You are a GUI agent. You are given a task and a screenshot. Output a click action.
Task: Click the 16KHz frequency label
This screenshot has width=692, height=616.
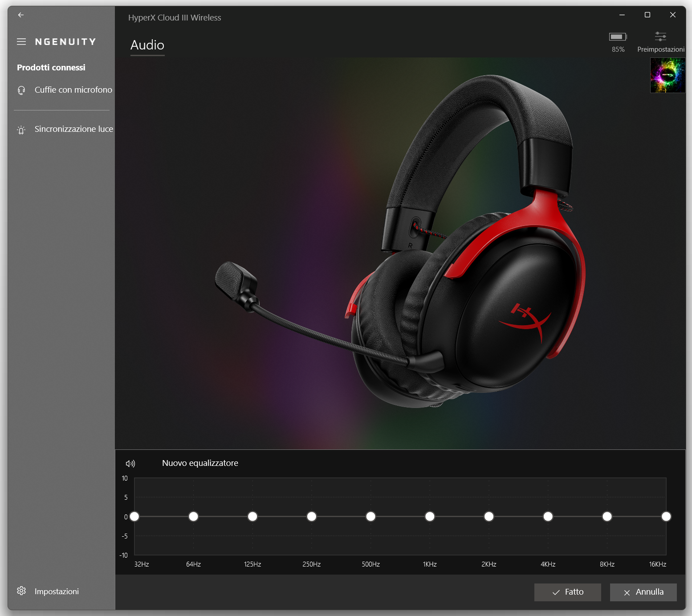pyautogui.click(x=658, y=564)
